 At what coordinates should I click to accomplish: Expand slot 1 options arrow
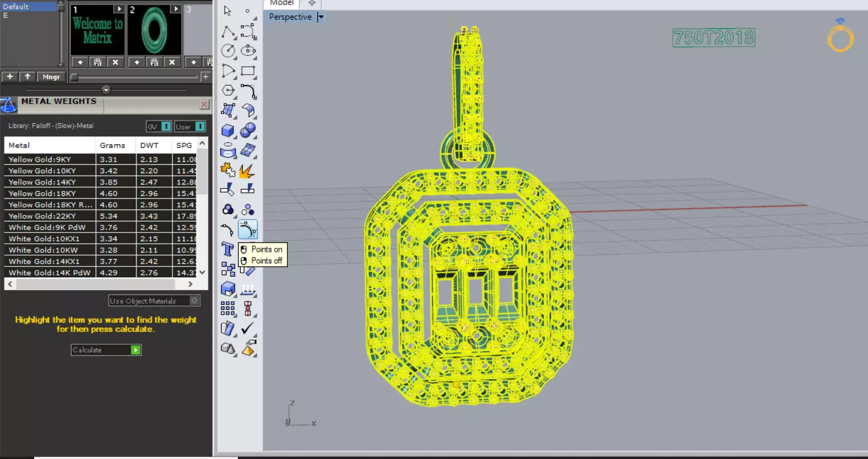(x=118, y=9)
